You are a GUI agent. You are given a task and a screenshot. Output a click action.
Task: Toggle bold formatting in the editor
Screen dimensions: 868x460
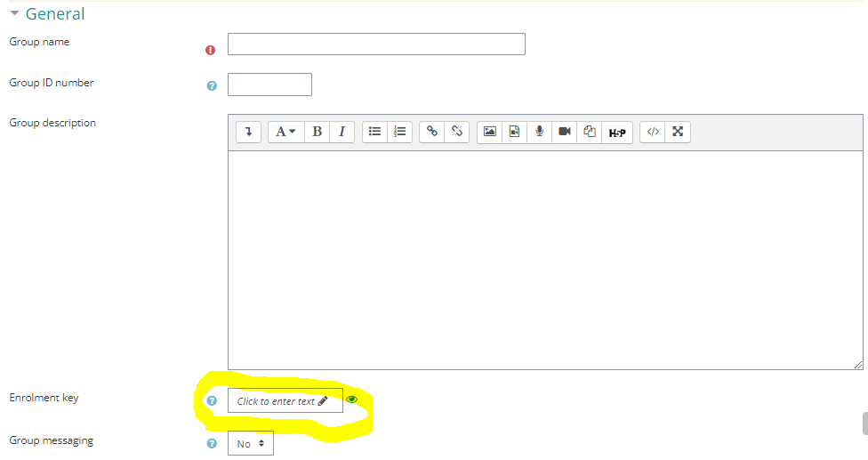coord(317,132)
